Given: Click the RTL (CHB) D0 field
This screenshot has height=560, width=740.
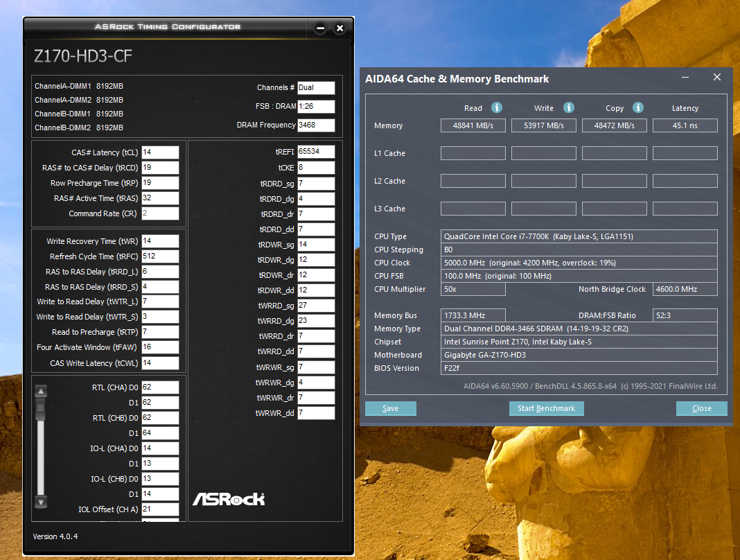Looking at the screenshot, I should (161, 418).
